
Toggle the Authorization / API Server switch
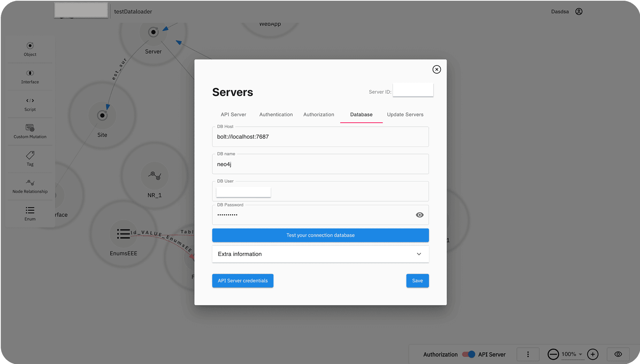[468, 354]
